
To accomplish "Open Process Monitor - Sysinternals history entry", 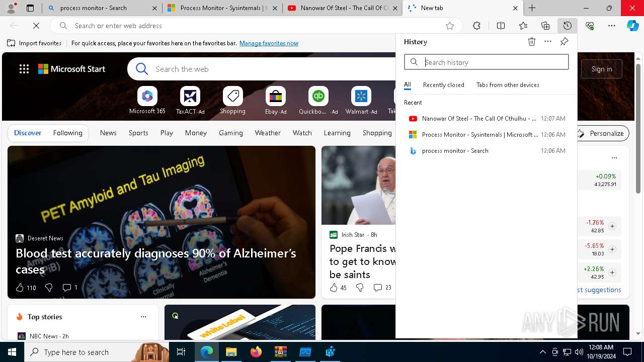I will point(487,135).
